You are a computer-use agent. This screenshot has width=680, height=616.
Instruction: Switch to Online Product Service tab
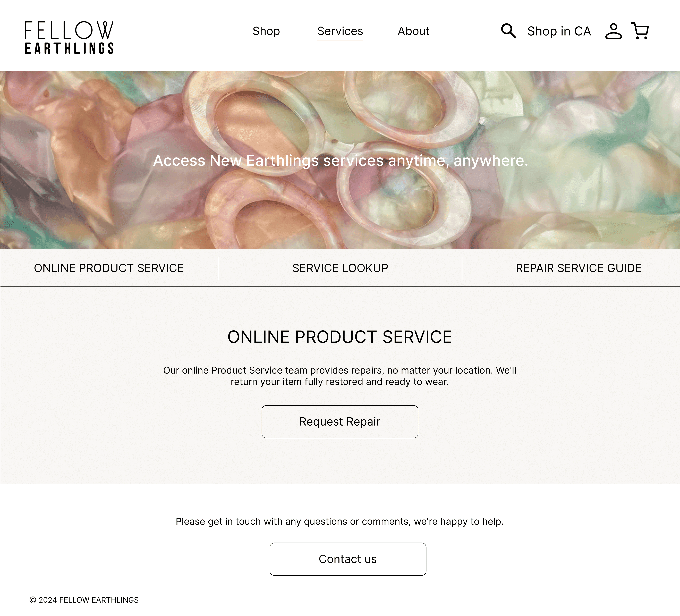tap(109, 268)
